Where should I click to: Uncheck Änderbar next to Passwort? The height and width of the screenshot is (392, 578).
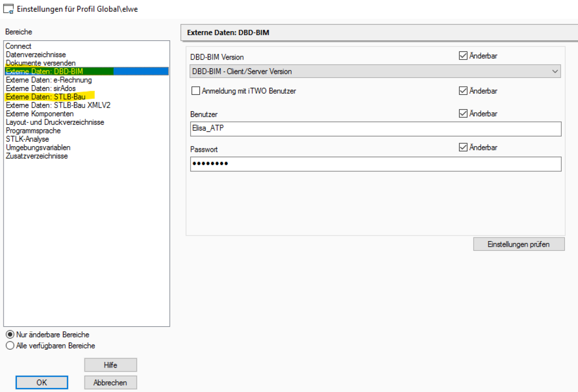(463, 148)
